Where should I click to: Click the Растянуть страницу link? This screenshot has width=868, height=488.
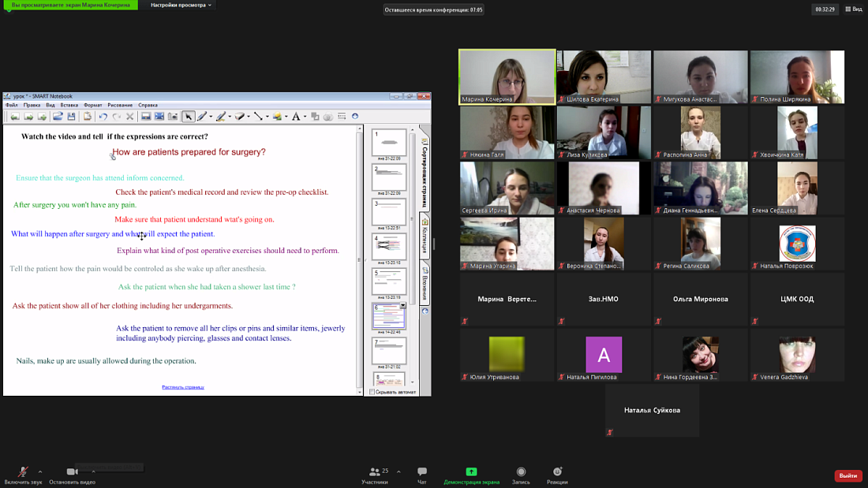[x=182, y=387]
